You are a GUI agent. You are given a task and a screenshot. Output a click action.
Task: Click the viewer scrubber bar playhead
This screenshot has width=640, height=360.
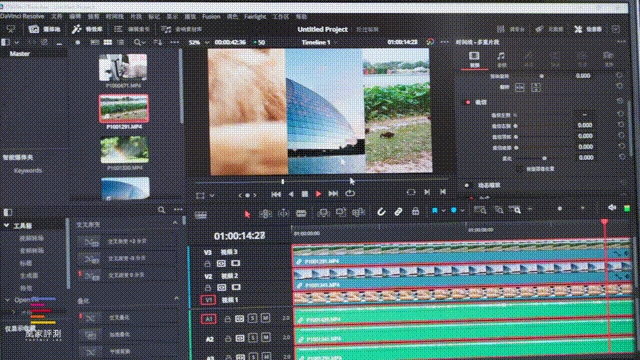[282, 181]
